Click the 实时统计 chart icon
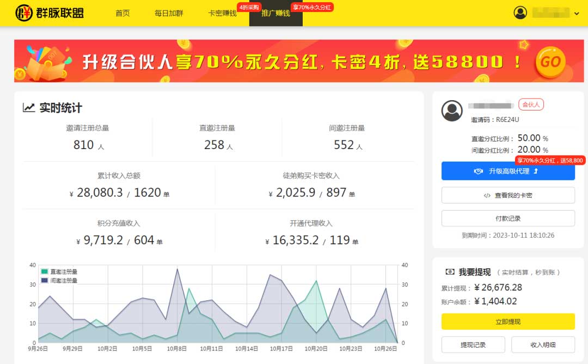 tap(29, 108)
